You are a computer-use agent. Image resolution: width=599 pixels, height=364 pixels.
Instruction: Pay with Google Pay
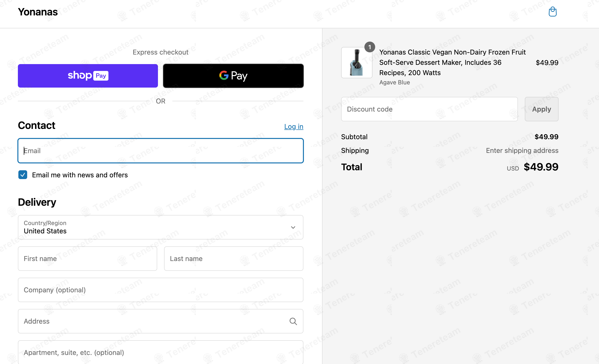pos(233,76)
